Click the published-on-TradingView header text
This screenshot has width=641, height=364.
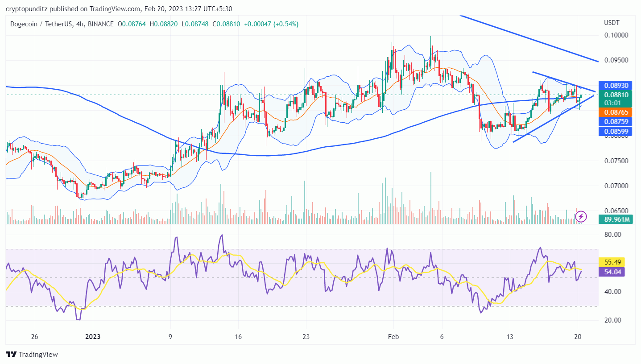click(x=119, y=9)
